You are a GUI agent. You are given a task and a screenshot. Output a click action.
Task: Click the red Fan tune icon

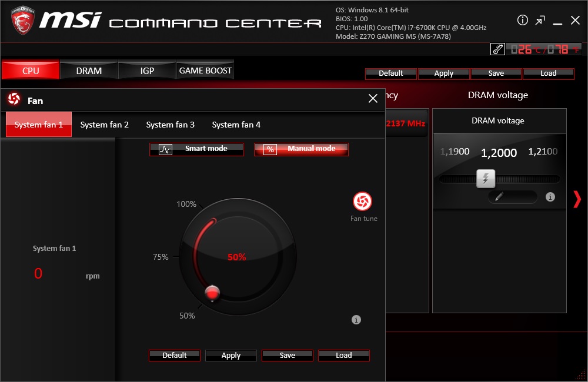362,202
